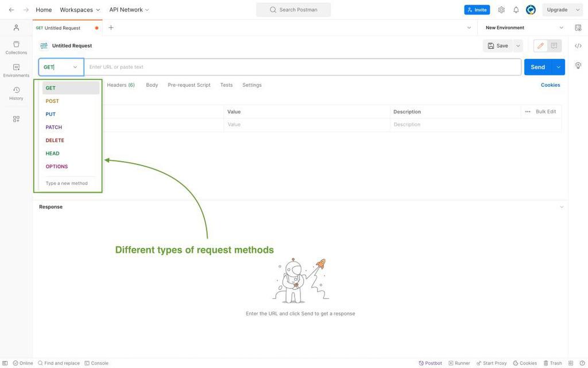Open the History sidebar panel
The height and width of the screenshot is (368, 588).
16,94
